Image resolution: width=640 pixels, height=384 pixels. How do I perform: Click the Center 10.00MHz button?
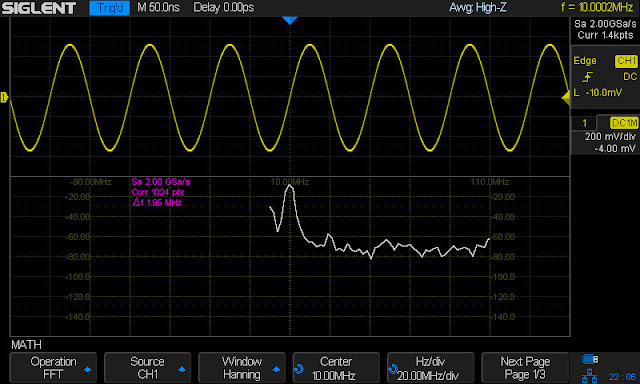point(336,368)
